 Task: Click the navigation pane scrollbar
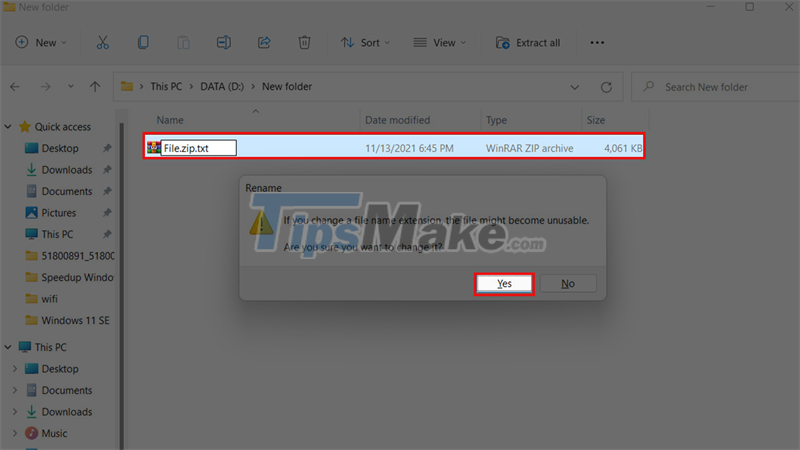coord(121,286)
